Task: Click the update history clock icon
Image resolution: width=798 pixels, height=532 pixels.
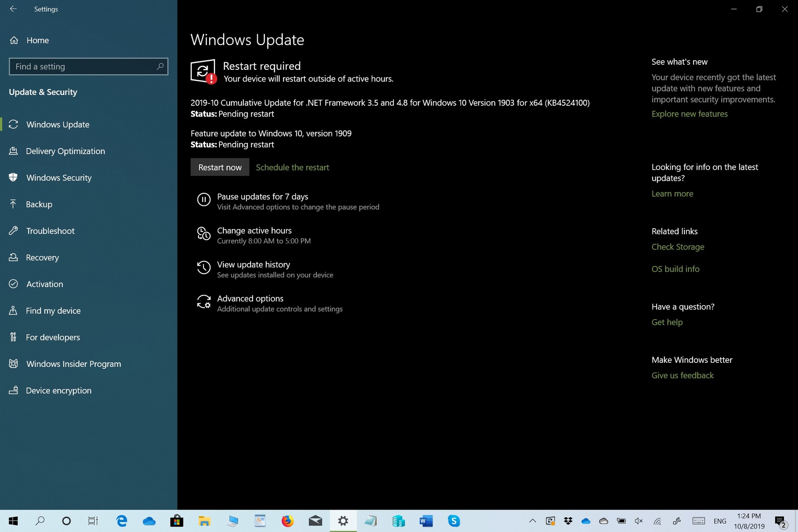Action: (x=204, y=267)
